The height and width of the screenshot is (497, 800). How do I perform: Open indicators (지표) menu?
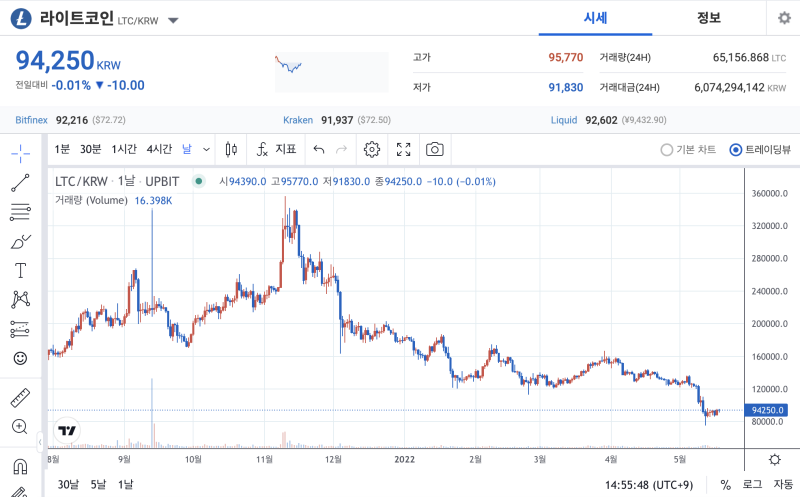click(x=276, y=150)
